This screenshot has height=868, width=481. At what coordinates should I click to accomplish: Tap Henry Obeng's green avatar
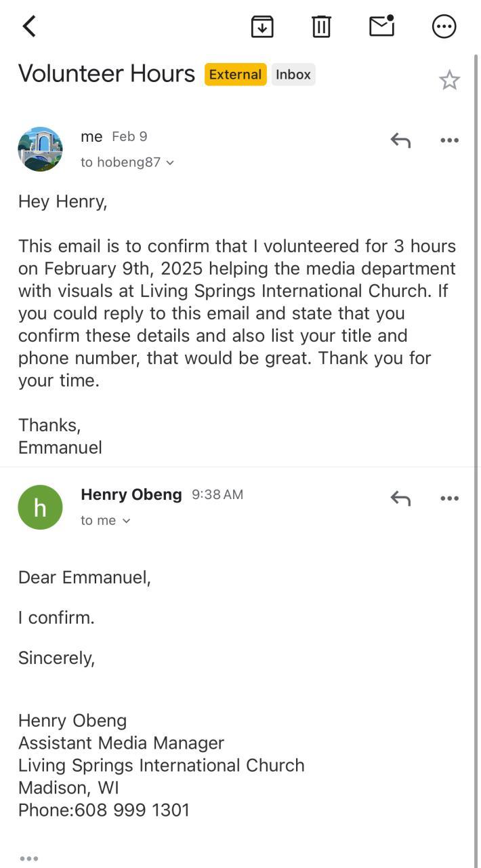[x=40, y=507]
